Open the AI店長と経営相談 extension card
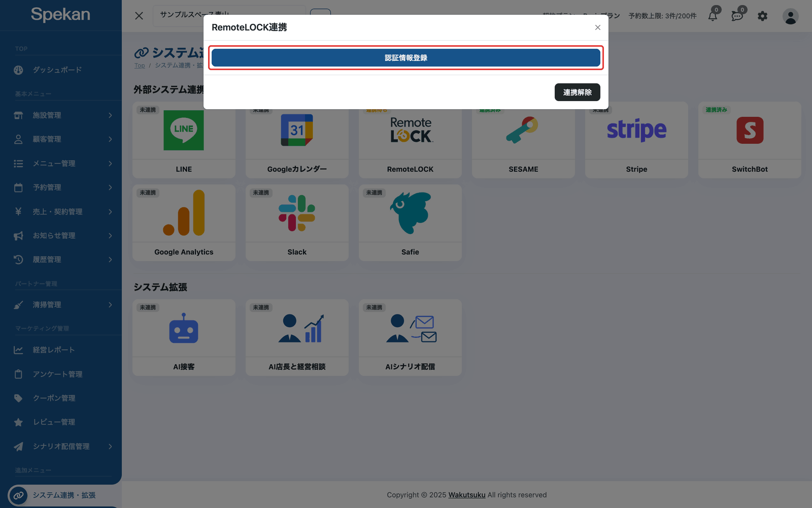 pos(297,337)
